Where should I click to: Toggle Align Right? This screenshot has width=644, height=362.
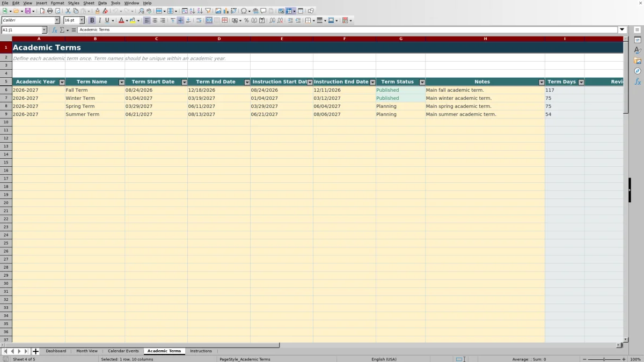163,20
